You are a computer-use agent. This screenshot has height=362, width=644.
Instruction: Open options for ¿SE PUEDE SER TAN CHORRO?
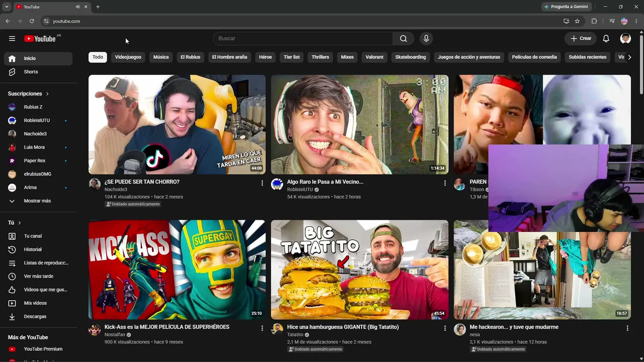point(262,184)
